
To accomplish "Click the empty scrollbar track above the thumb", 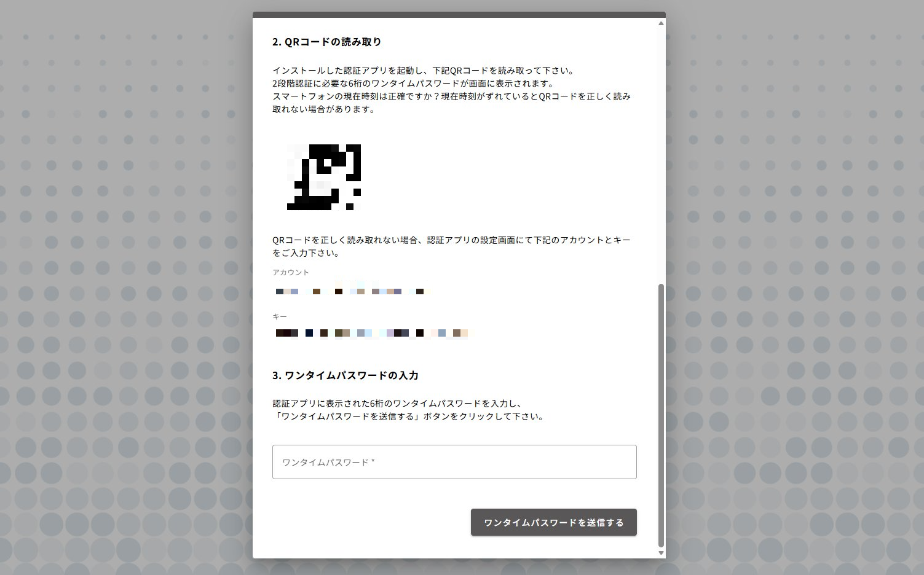I will pos(661,154).
